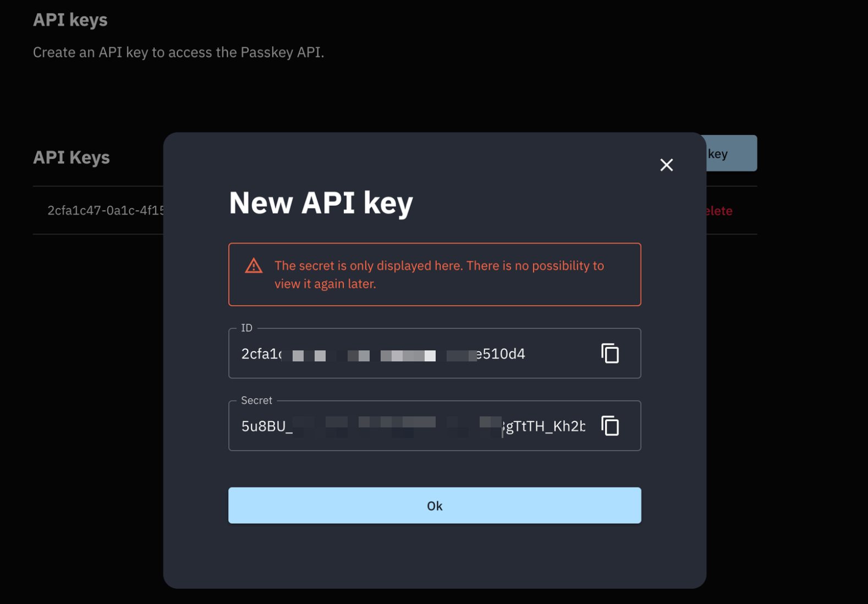Click the New API key heading
Screen dimensions: 868x604
321,202
